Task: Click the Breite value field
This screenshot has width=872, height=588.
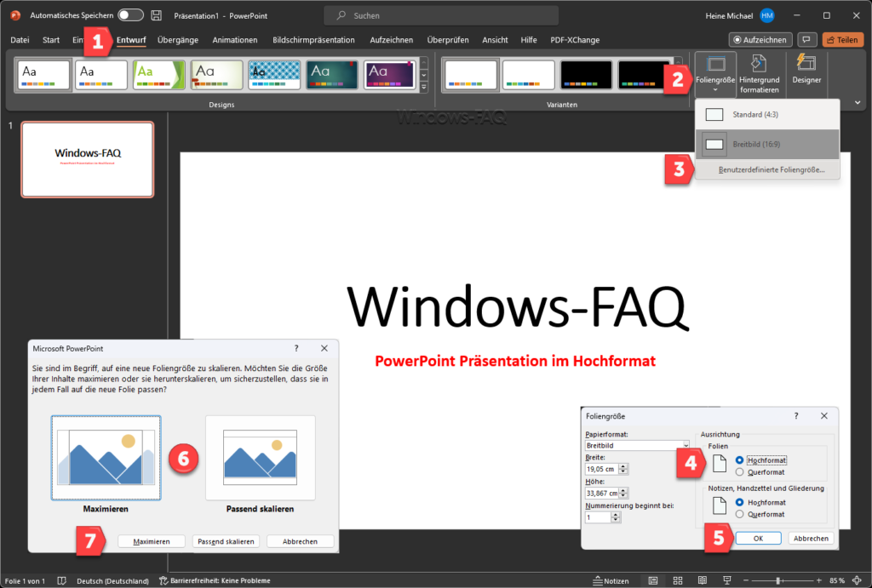Action: (602, 469)
